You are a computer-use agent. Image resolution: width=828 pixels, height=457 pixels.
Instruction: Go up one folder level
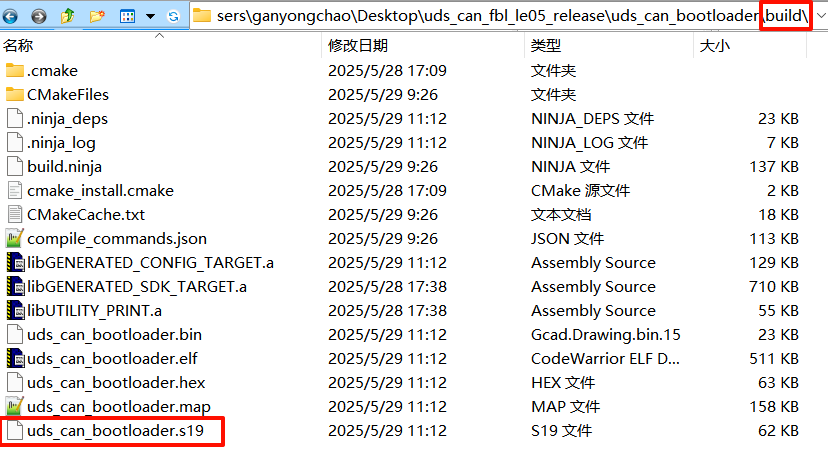pos(67,16)
